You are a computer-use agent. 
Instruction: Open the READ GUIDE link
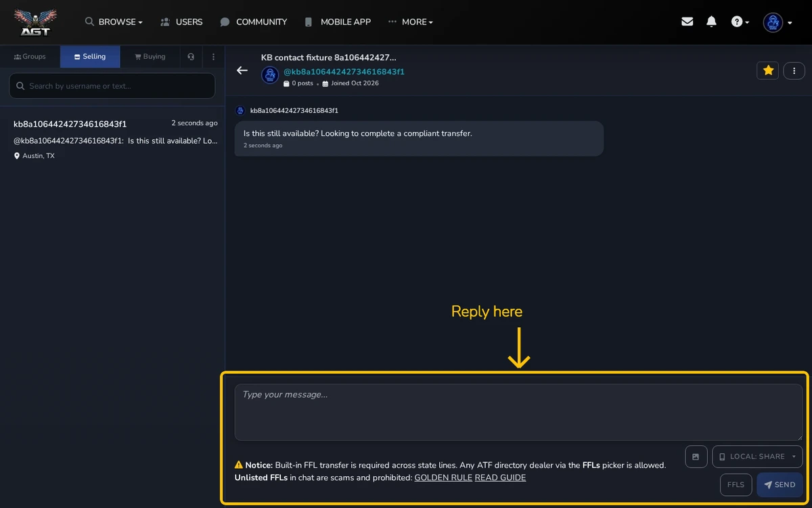pyautogui.click(x=500, y=478)
